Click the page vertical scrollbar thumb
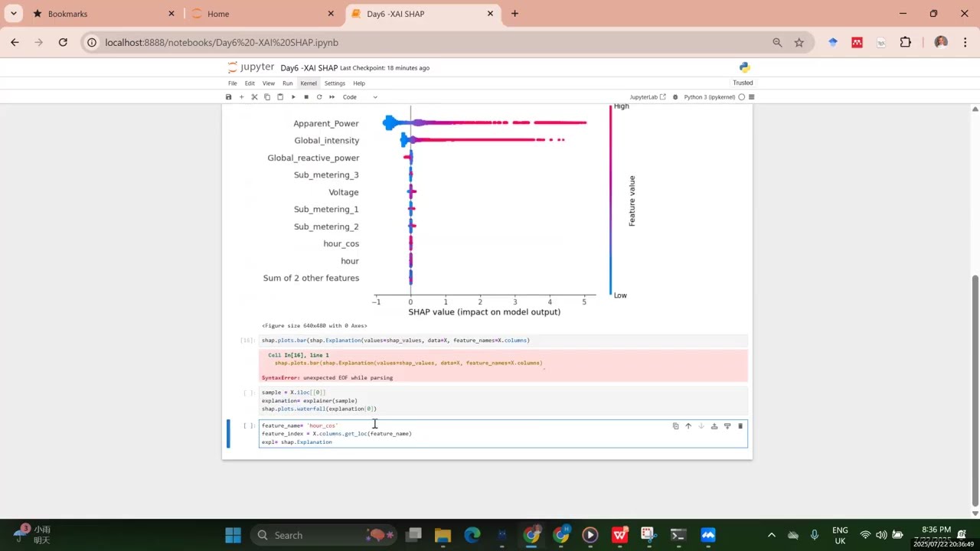 [x=975, y=389]
